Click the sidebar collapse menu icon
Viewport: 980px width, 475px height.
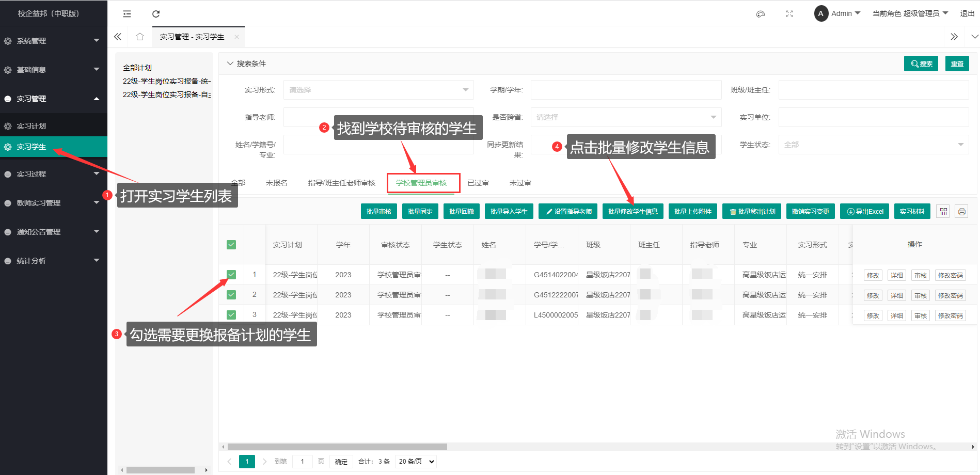pos(127,14)
